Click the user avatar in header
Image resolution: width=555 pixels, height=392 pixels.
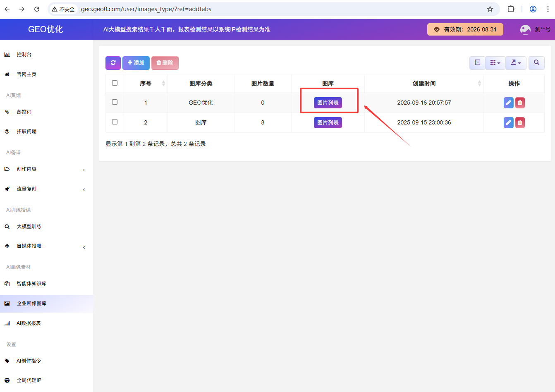tap(525, 29)
